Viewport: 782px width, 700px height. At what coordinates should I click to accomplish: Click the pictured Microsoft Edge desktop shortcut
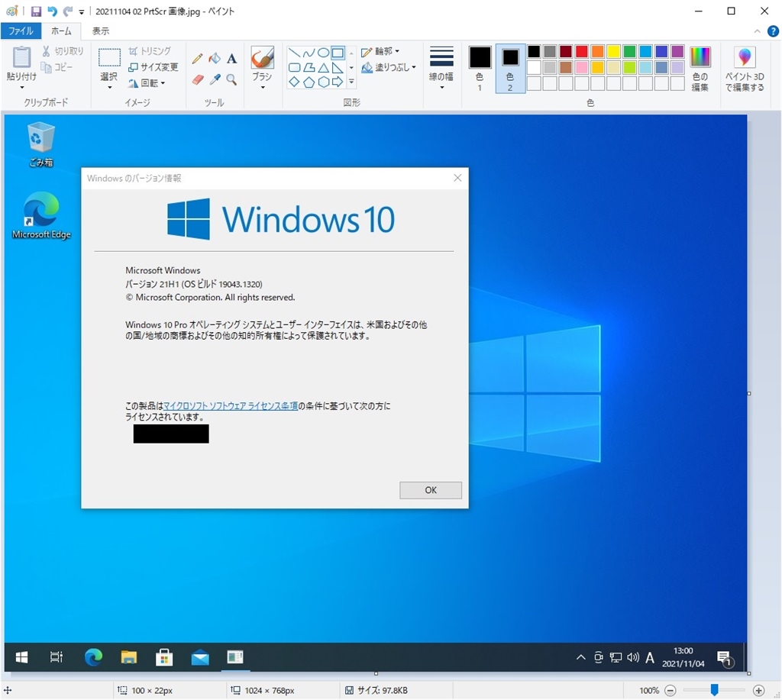tap(41, 215)
